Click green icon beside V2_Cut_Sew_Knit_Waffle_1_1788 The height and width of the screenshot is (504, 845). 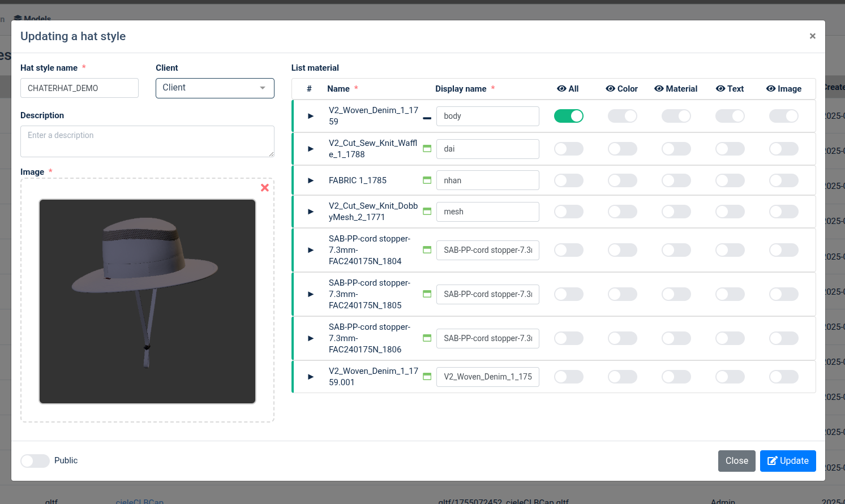(427, 149)
